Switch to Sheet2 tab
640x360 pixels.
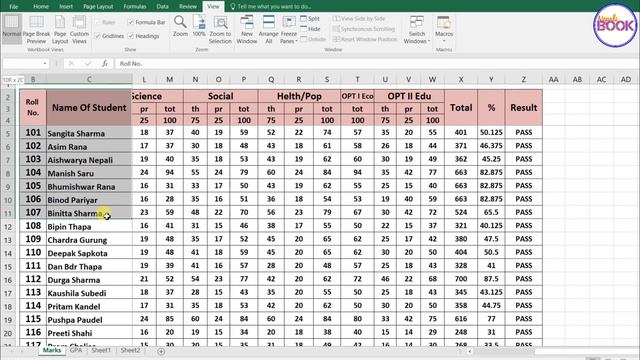(130, 350)
